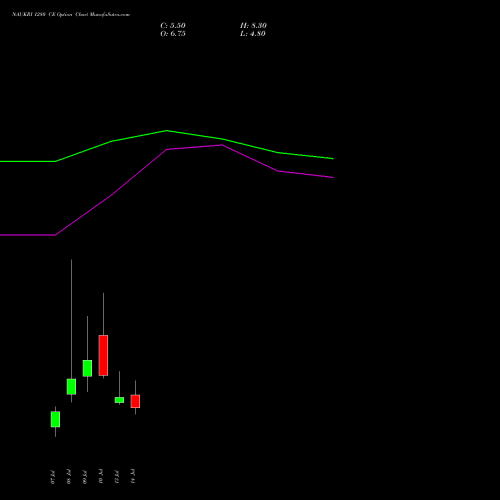Click the purple indicator line

(167, 150)
